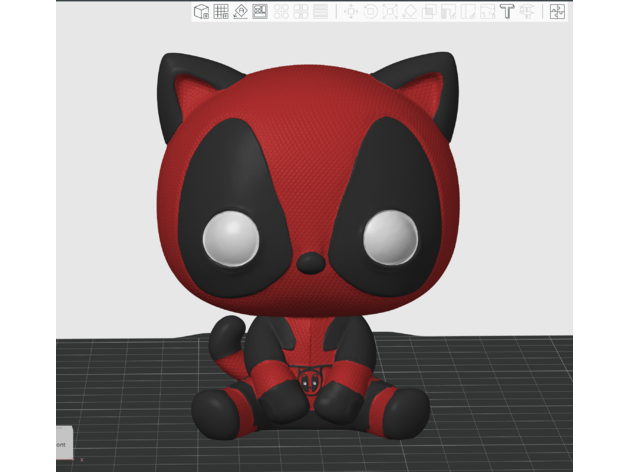The width and height of the screenshot is (628, 472).
Task: Select the Scale tool
Action: 390,12
